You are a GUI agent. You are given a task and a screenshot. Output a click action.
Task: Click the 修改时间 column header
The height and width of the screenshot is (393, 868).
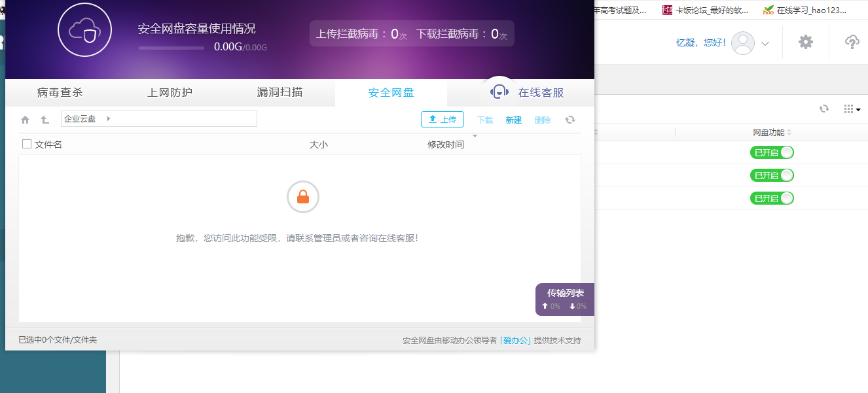point(446,145)
